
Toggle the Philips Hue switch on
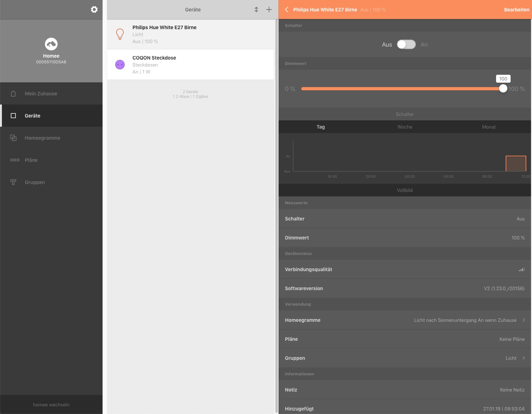click(x=406, y=45)
